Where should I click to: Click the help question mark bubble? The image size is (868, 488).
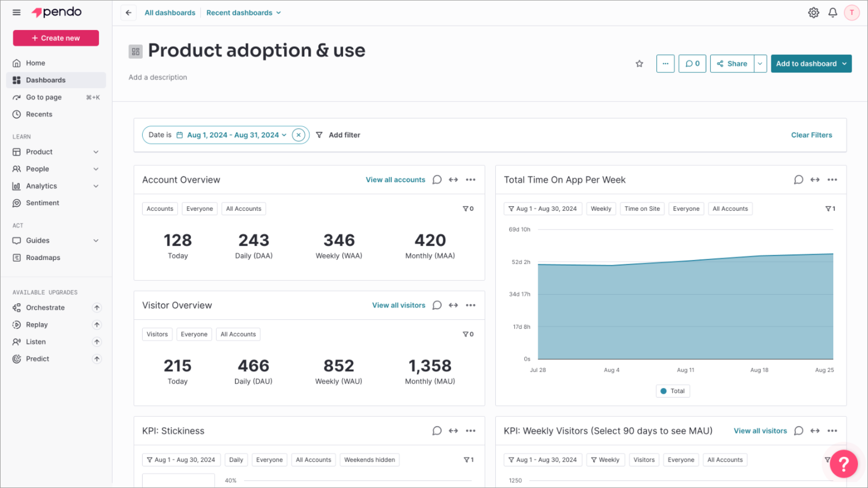843,463
